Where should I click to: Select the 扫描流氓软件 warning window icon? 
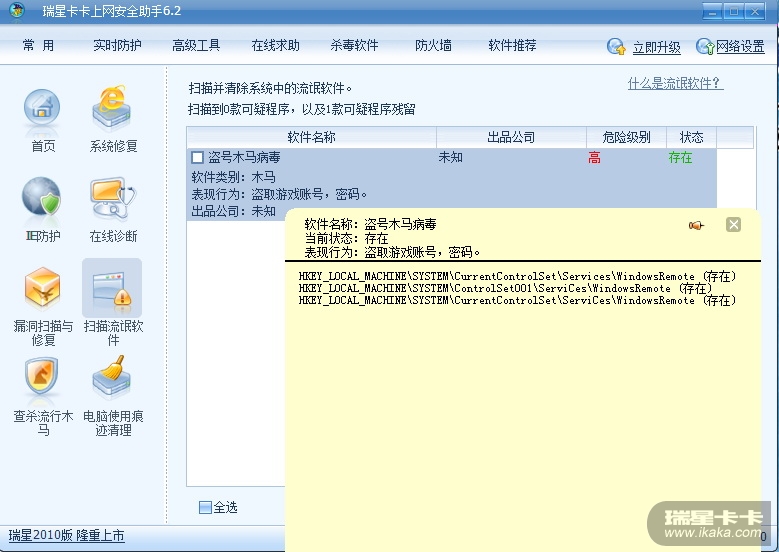112,288
